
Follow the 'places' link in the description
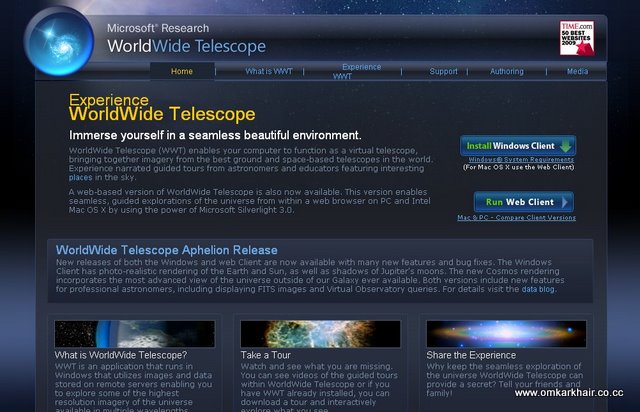[80, 178]
